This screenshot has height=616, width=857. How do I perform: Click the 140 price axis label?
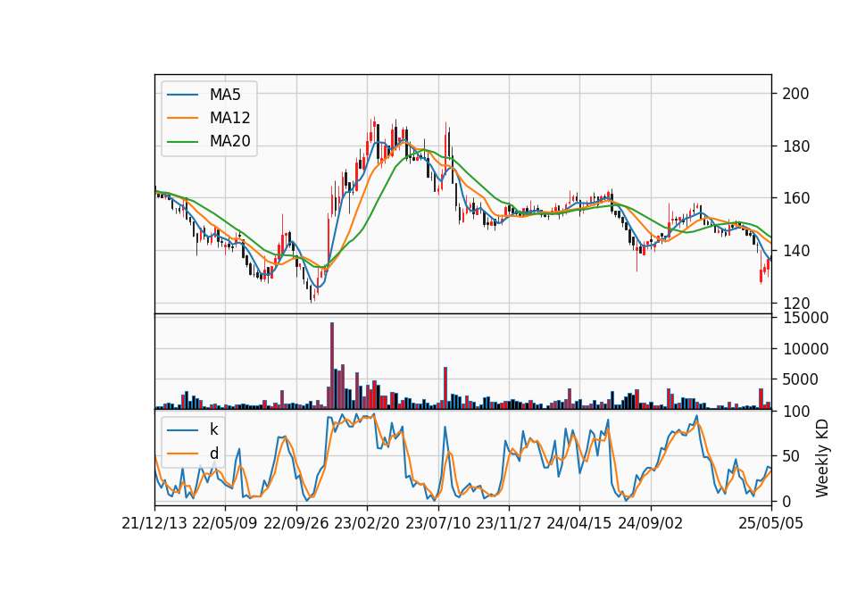pos(795,251)
